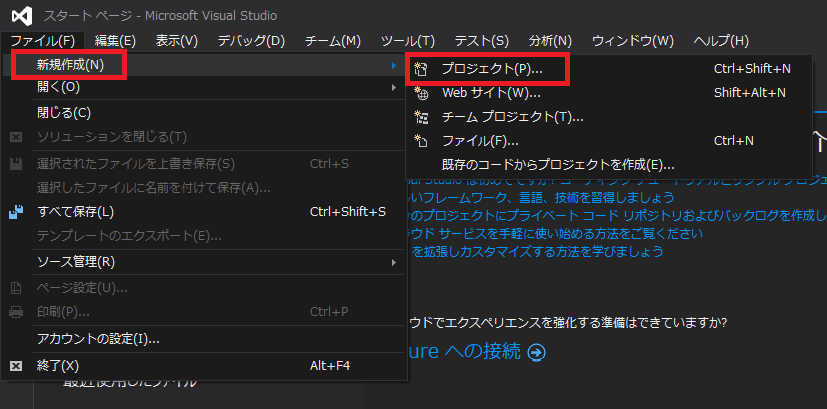Expand the 新規作成 submenu arrow
Viewport: 827px width, 409px height.
[393, 65]
